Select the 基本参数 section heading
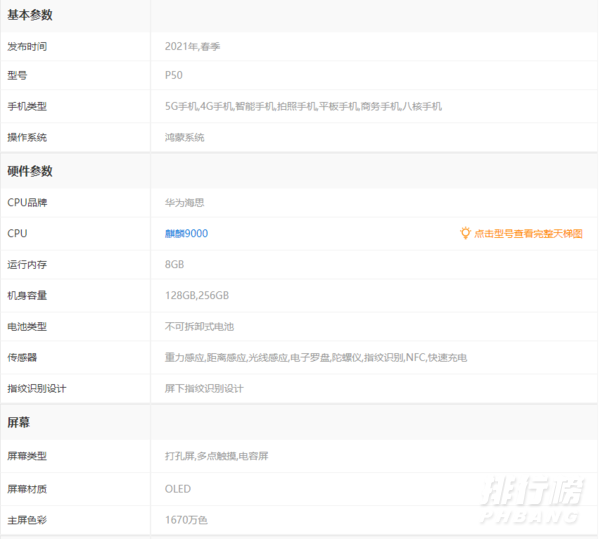The height and width of the screenshot is (539, 600). [x=30, y=15]
